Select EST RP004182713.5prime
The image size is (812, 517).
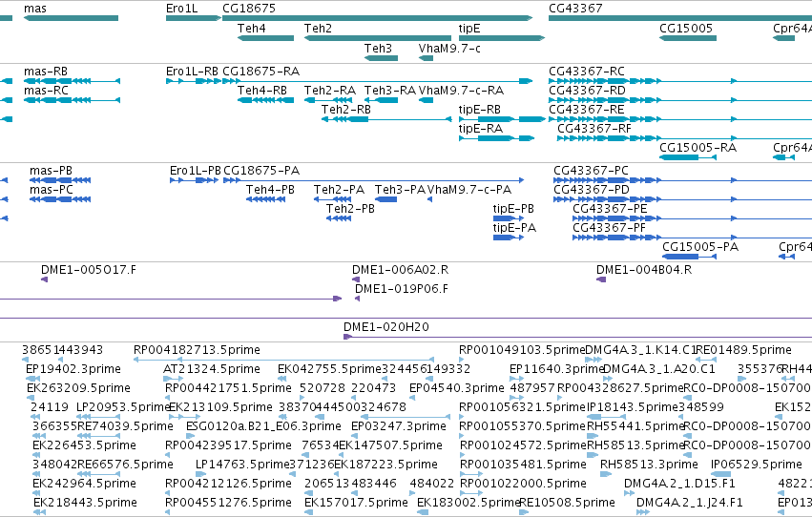pos(283,360)
